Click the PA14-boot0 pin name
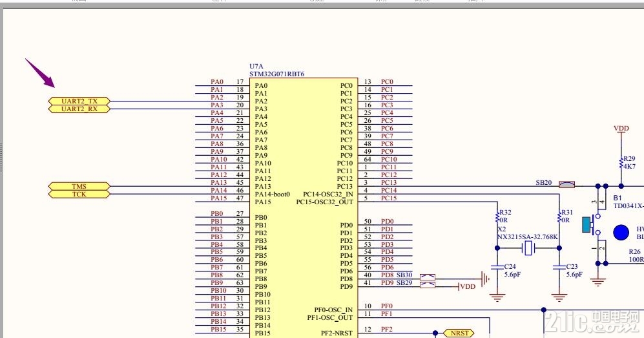This screenshot has height=338, width=644. click(x=273, y=195)
